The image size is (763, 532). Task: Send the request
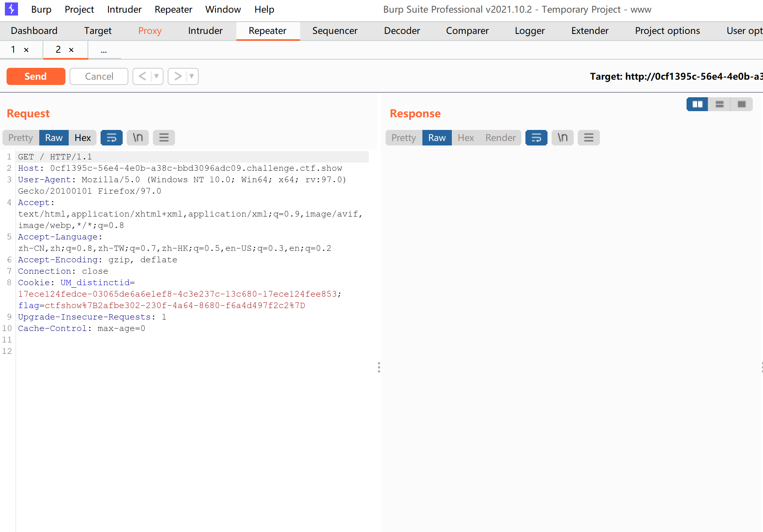pos(36,76)
